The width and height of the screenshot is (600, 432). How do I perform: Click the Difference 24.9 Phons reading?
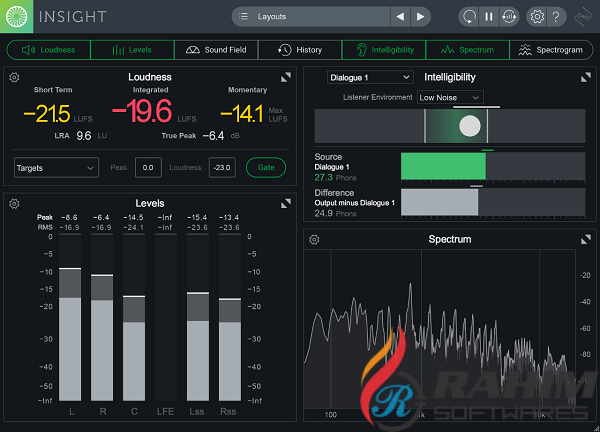click(335, 214)
